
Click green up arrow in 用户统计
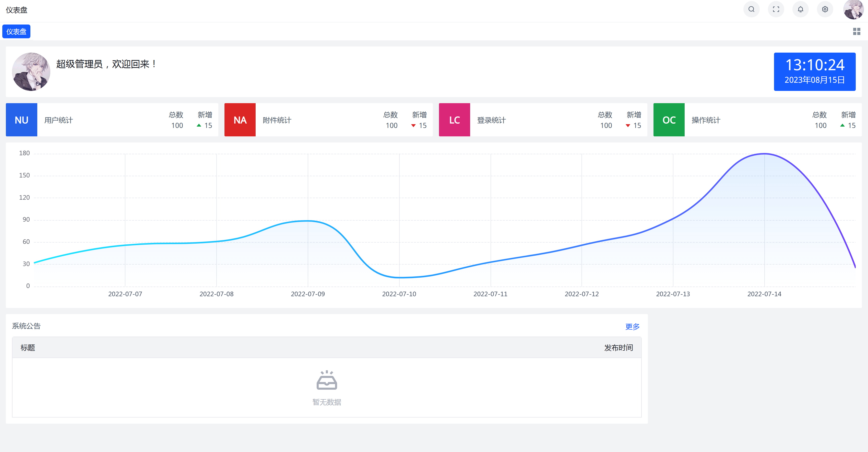[x=199, y=125]
